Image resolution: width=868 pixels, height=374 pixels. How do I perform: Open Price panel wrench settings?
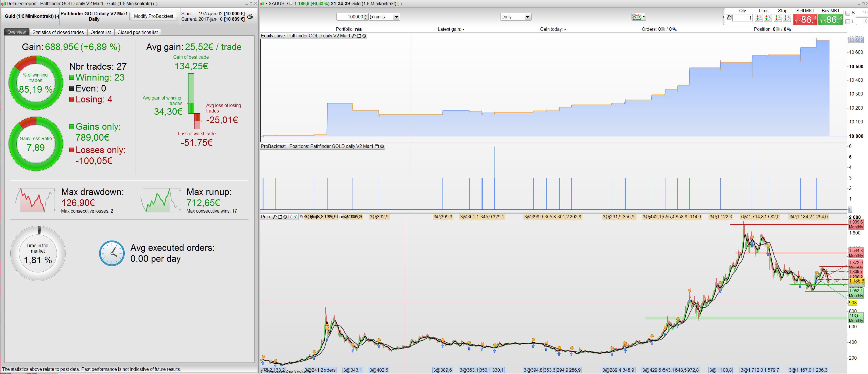pos(275,217)
